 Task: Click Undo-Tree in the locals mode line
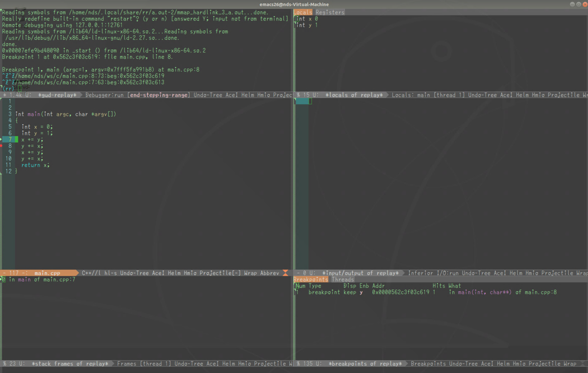[483, 95]
